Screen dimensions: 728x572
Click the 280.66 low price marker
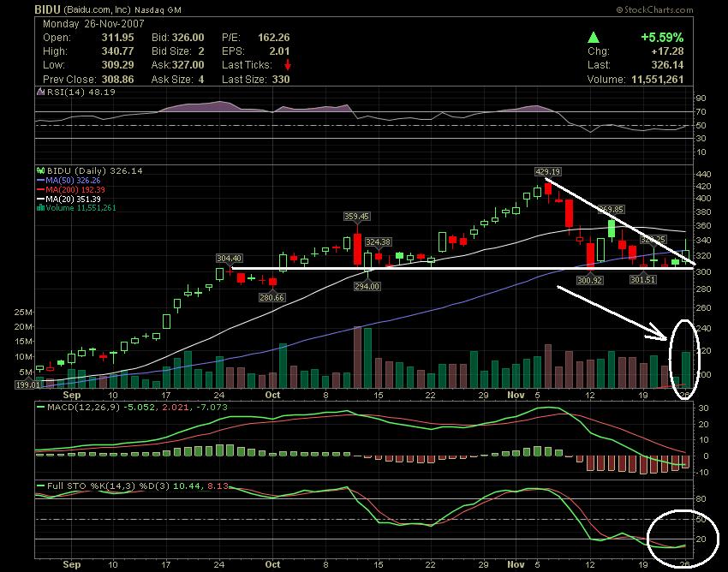[272, 297]
